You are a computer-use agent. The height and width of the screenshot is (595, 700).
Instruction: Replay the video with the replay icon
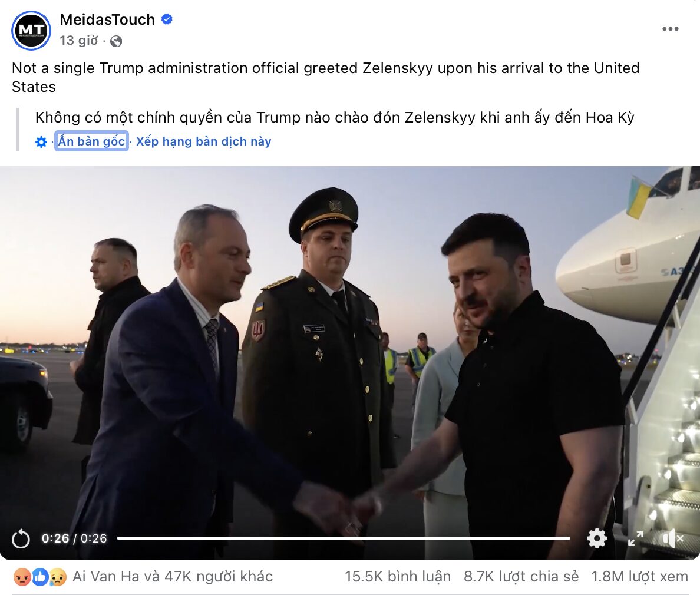[x=21, y=539]
